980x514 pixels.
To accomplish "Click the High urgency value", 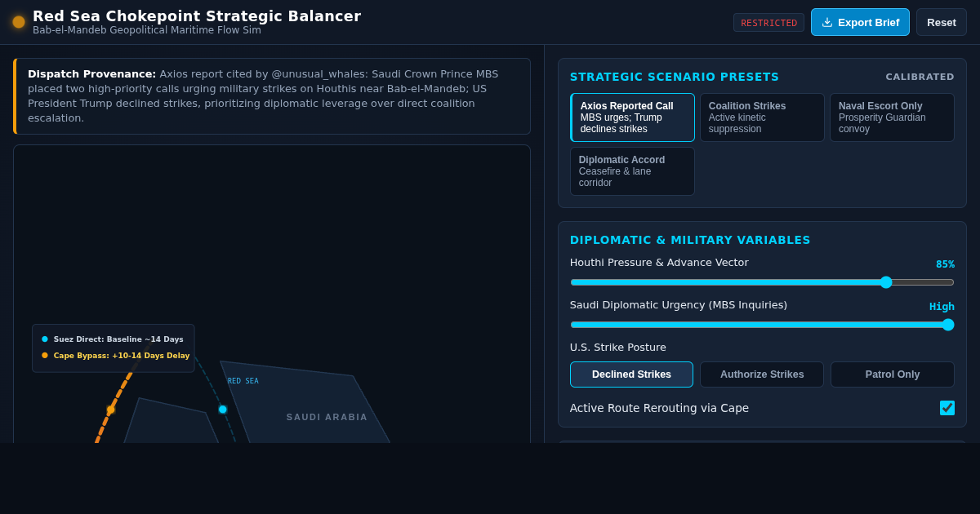I will pyautogui.click(x=942, y=307).
